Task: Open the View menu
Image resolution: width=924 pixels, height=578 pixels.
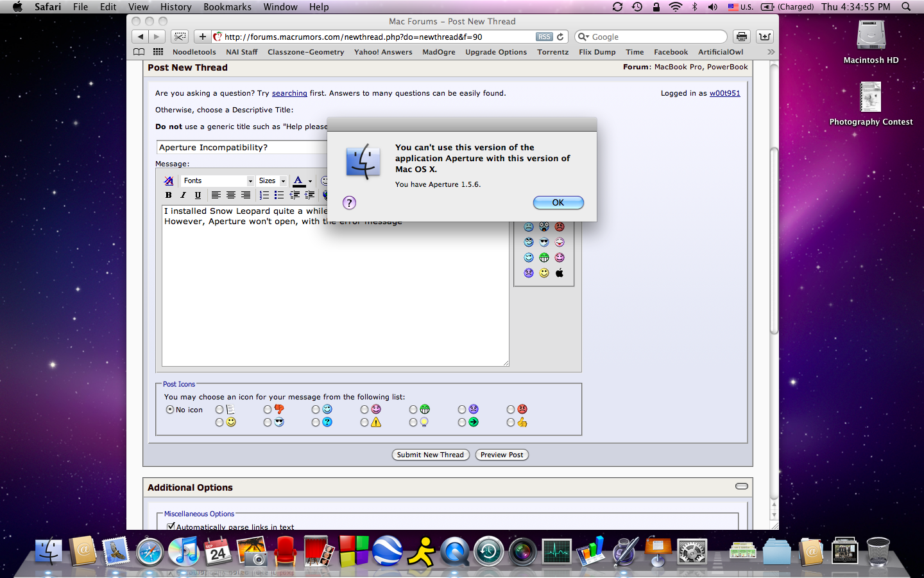Action: 138,7
